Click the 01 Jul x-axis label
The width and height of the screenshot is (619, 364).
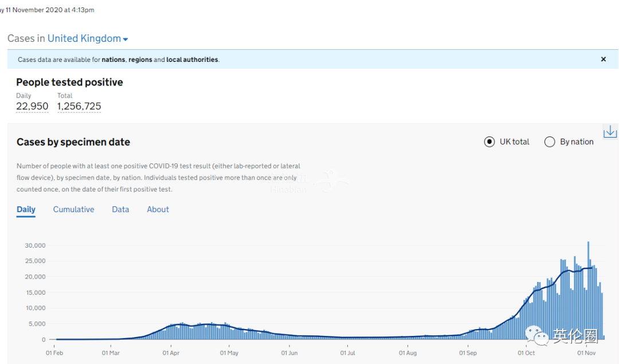coord(348,353)
